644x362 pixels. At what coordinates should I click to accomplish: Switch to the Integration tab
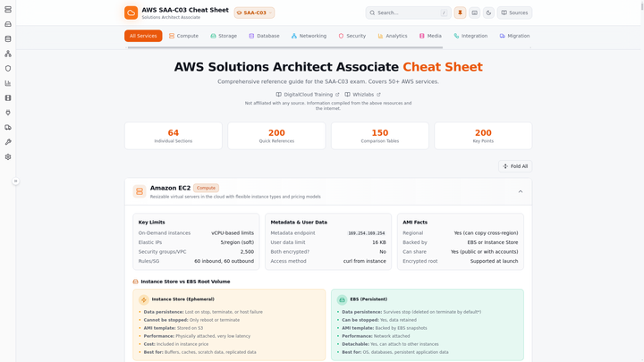tap(470, 36)
